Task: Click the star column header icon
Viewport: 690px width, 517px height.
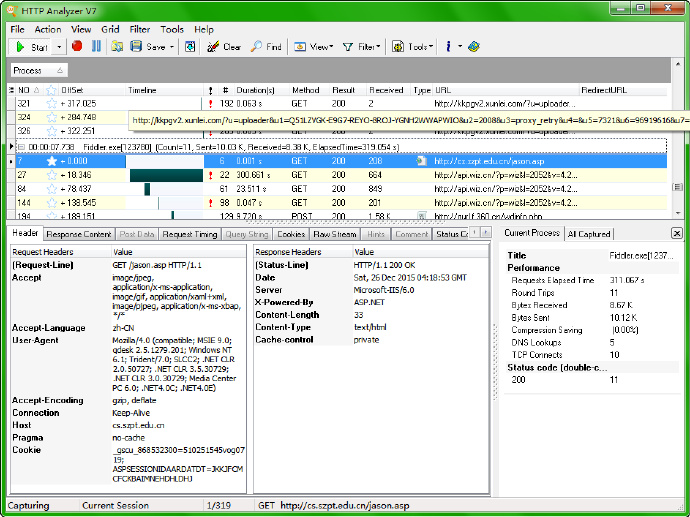Action: [51, 90]
